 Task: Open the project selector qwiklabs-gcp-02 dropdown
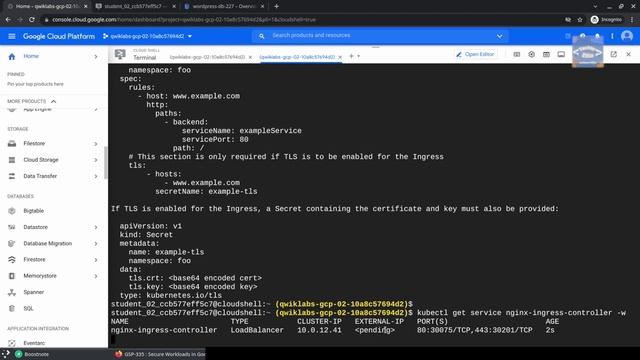(147, 36)
